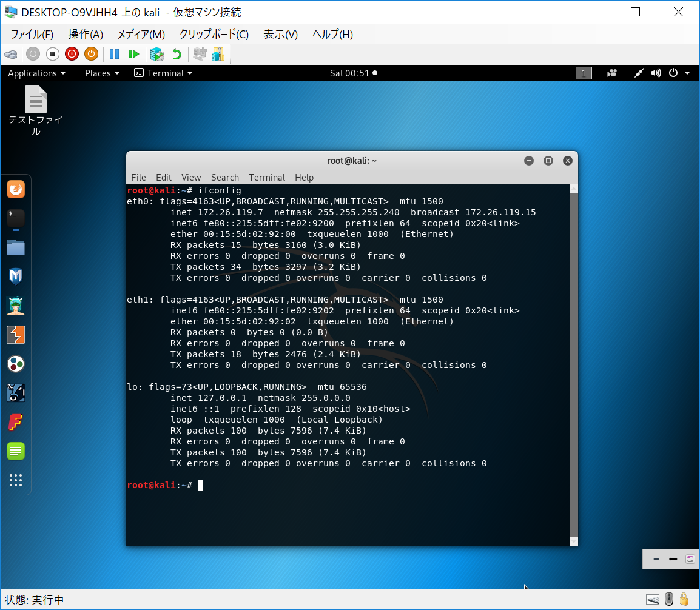Revert the VM with the green arrow
Viewport: 700px width, 610px height.
pyautogui.click(x=177, y=54)
